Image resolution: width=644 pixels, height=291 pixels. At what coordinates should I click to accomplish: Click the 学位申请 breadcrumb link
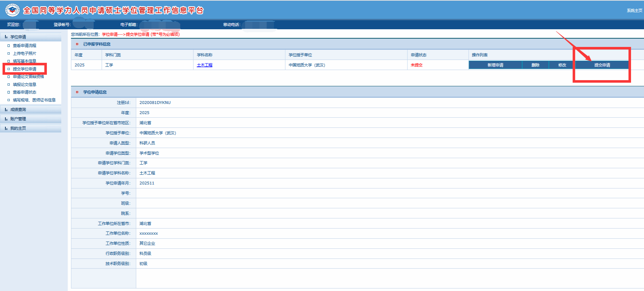coord(110,34)
